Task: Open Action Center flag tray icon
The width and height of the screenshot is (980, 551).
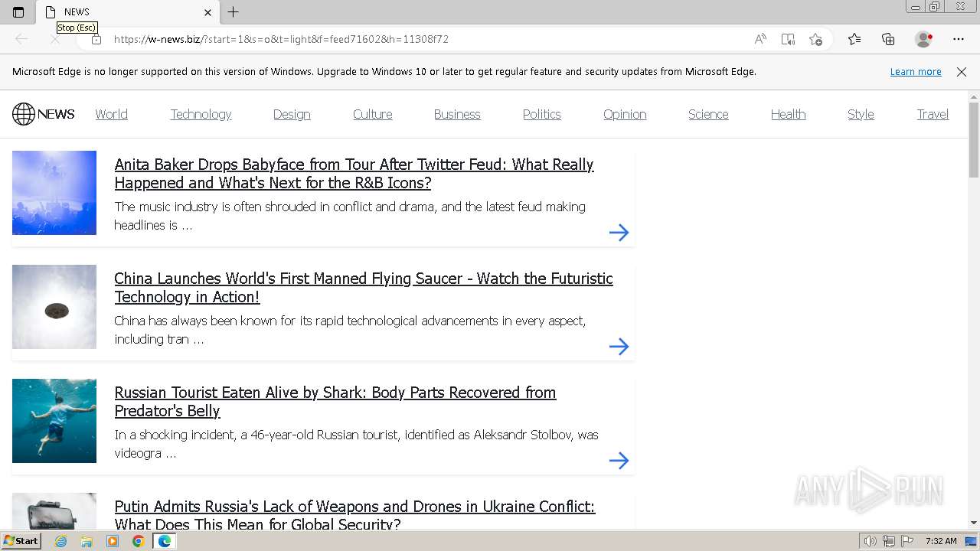Action: pos(906,541)
